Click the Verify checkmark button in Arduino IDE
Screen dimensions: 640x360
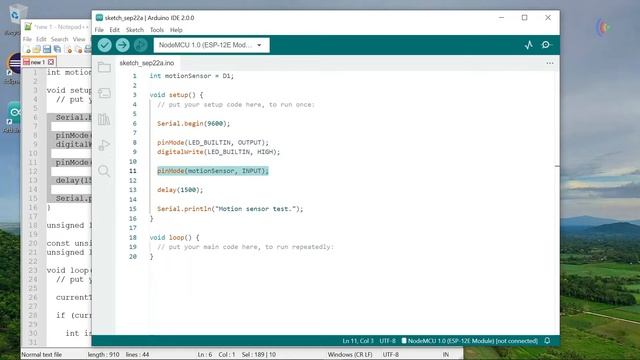click(x=104, y=45)
